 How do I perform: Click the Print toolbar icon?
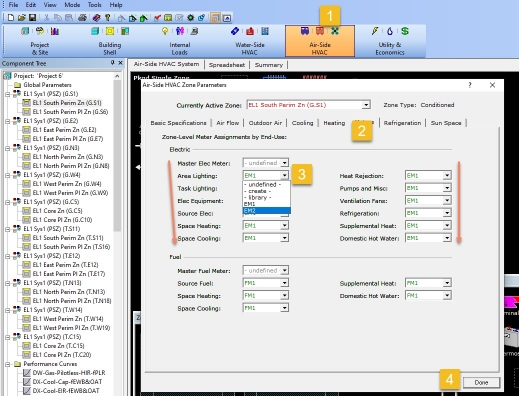click(82, 18)
